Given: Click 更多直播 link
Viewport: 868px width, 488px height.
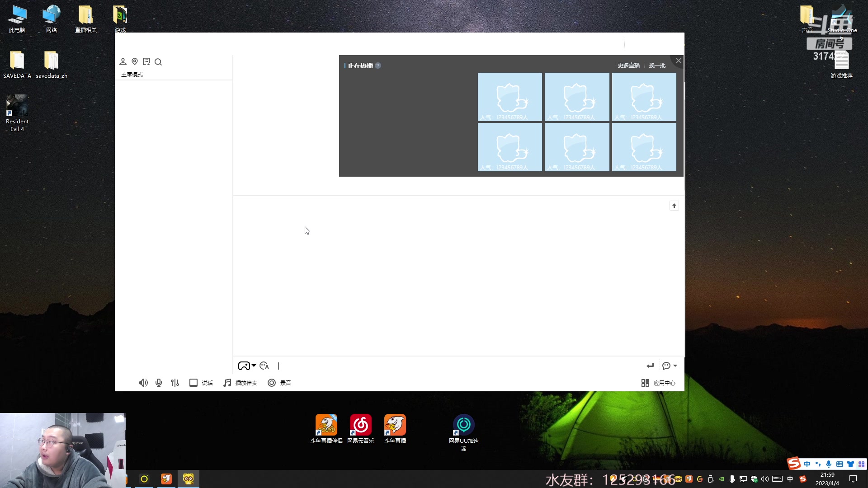Looking at the screenshot, I should (629, 66).
